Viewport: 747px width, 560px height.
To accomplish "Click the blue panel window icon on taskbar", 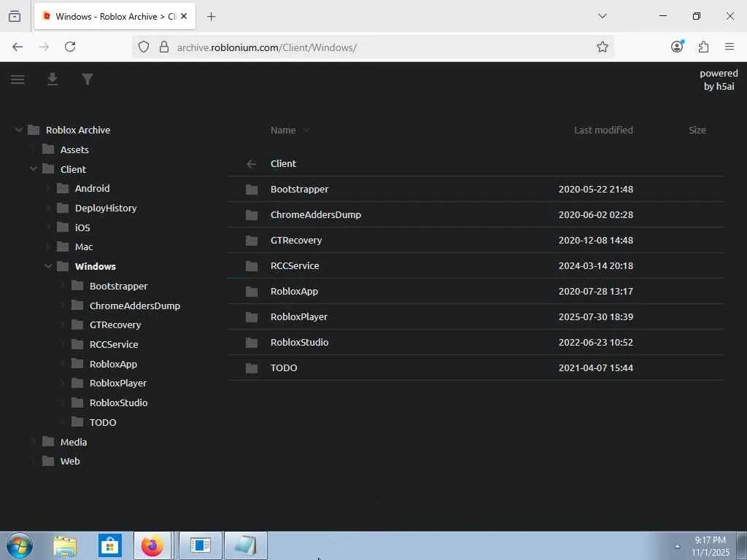I will click(x=200, y=546).
